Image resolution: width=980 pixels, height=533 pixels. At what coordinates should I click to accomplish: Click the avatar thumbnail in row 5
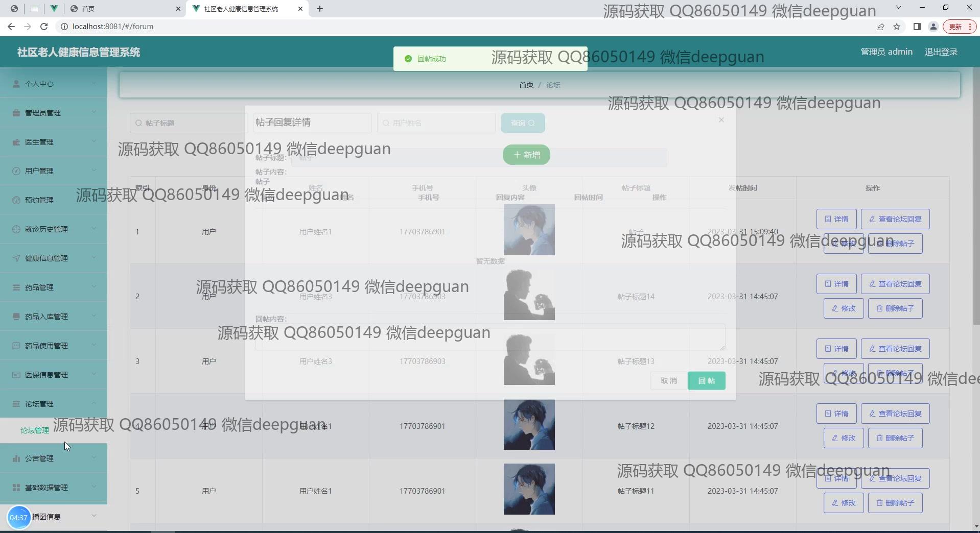(x=529, y=489)
